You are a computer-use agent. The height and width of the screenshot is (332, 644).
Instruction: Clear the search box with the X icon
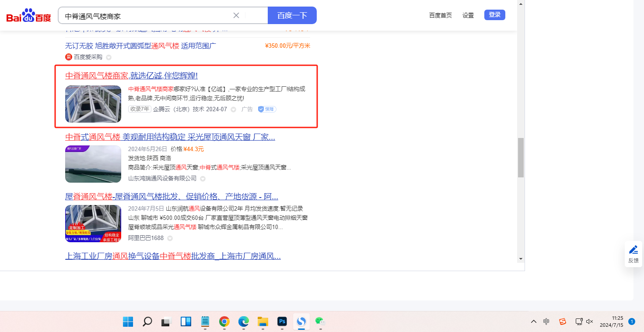coord(236,15)
